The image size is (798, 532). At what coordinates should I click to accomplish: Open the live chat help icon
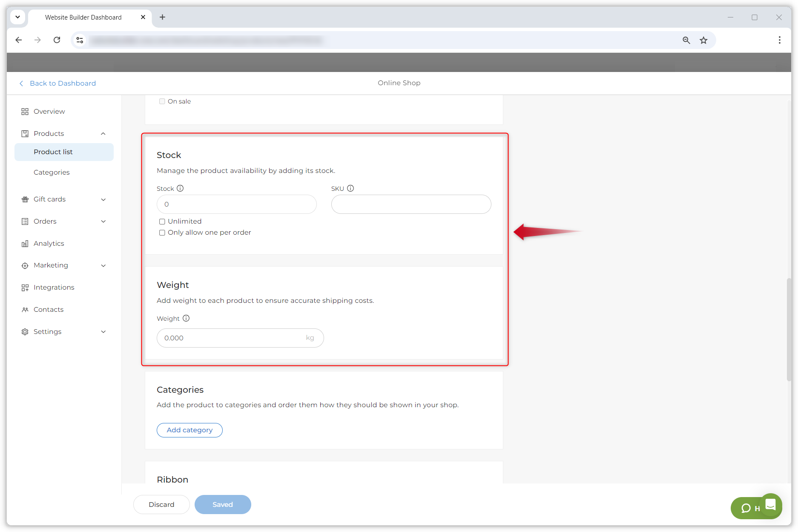[x=770, y=505]
